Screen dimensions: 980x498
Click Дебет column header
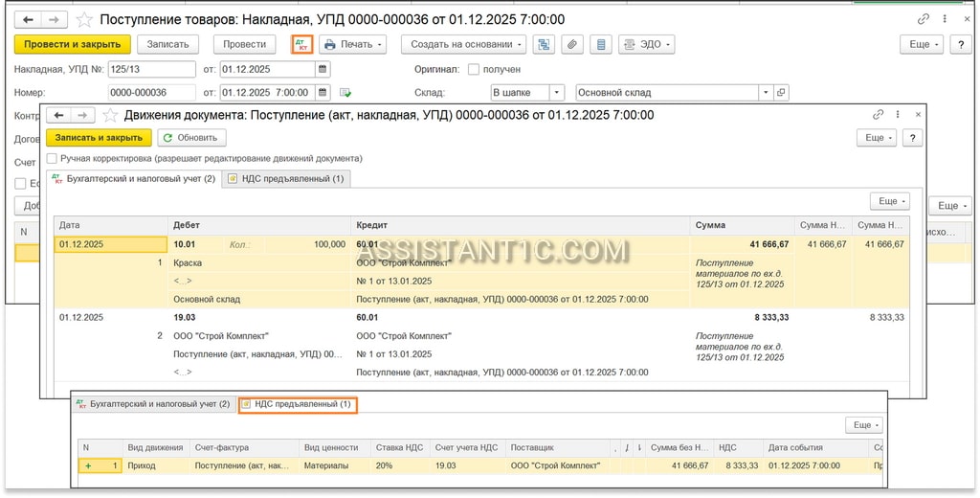[259, 225]
